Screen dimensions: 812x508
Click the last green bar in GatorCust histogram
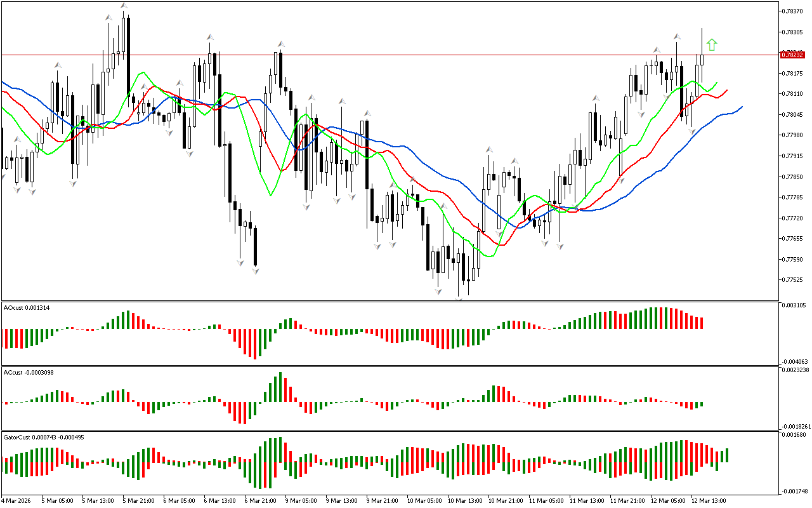click(x=726, y=455)
